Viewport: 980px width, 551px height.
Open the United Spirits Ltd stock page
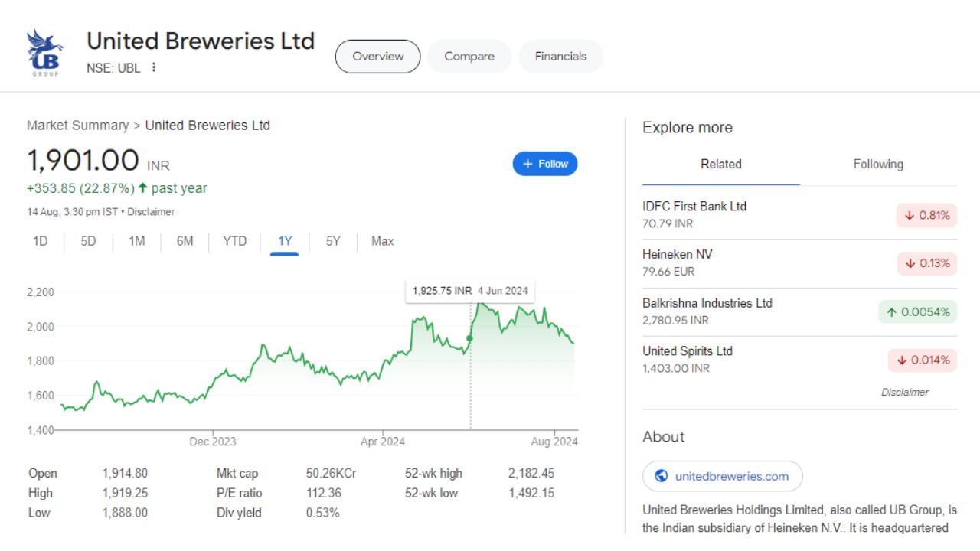click(686, 350)
